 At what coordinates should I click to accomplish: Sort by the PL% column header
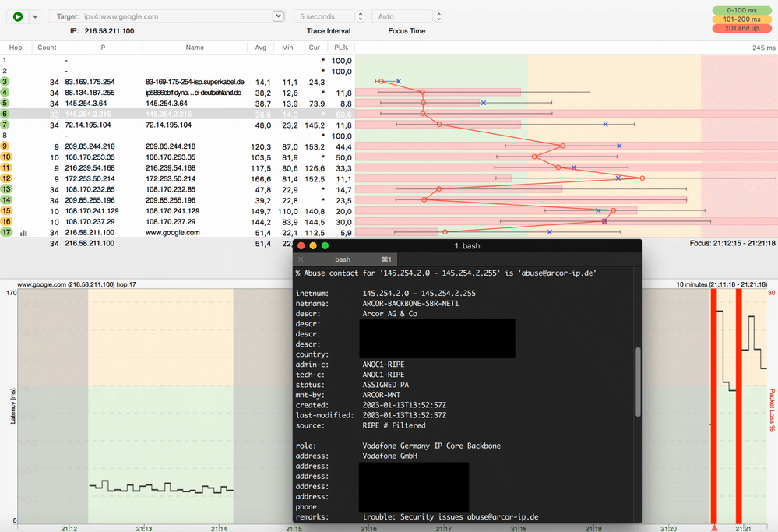tap(341, 48)
